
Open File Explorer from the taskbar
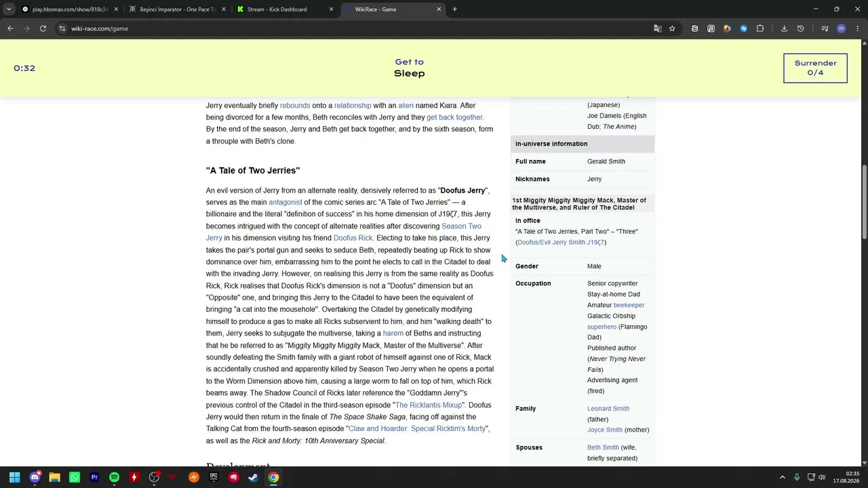pos(54,477)
